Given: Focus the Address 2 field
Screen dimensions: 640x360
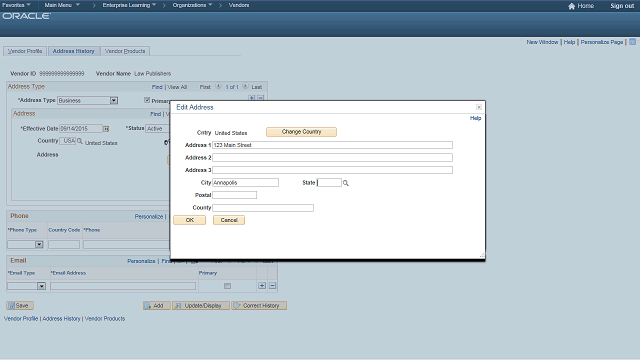Looking at the screenshot, I should coord(332,158).
